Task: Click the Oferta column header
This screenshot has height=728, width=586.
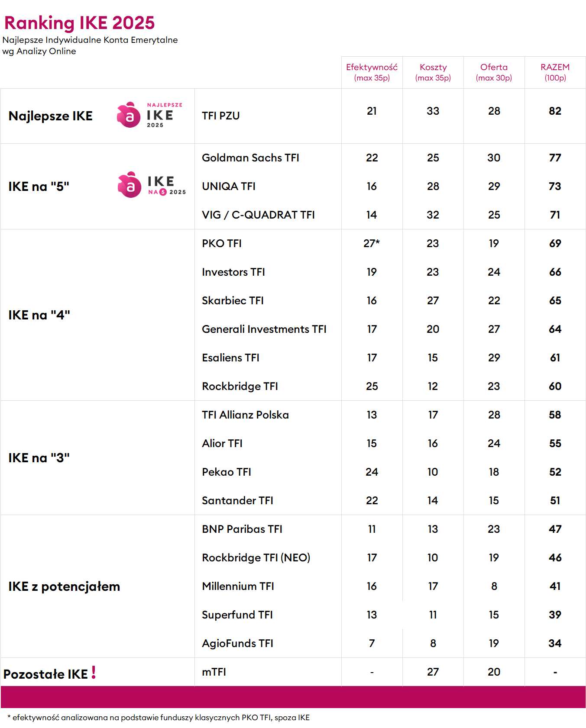Action: tap(494, 72)
